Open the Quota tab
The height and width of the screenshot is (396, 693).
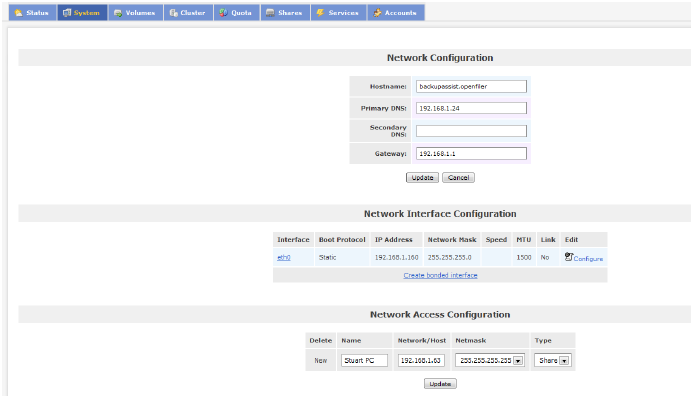tap(236, 12)
